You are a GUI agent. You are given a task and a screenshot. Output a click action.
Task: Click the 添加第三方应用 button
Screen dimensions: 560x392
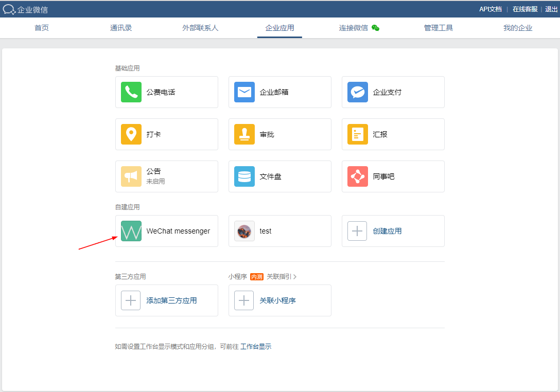(167, 300)
